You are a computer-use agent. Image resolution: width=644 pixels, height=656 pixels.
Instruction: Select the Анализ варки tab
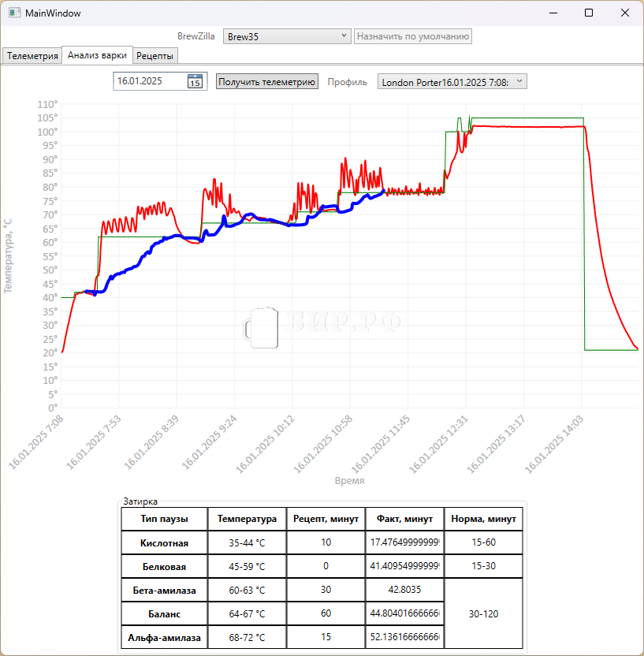97,55
